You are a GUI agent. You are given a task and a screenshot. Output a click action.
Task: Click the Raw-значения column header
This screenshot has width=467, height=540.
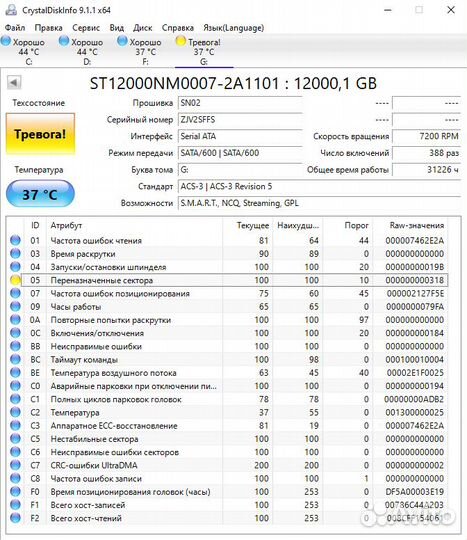pos(411,225)
